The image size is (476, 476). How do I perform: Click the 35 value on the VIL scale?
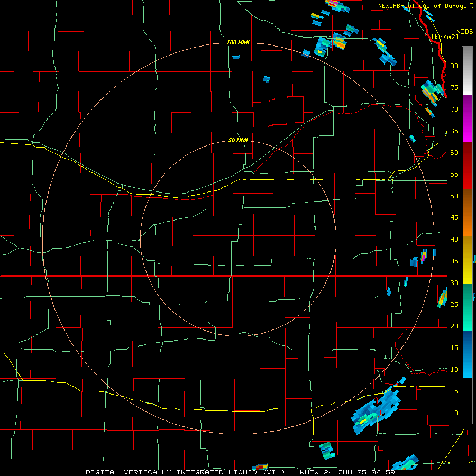pyautogui.click(x=454, y=261)
